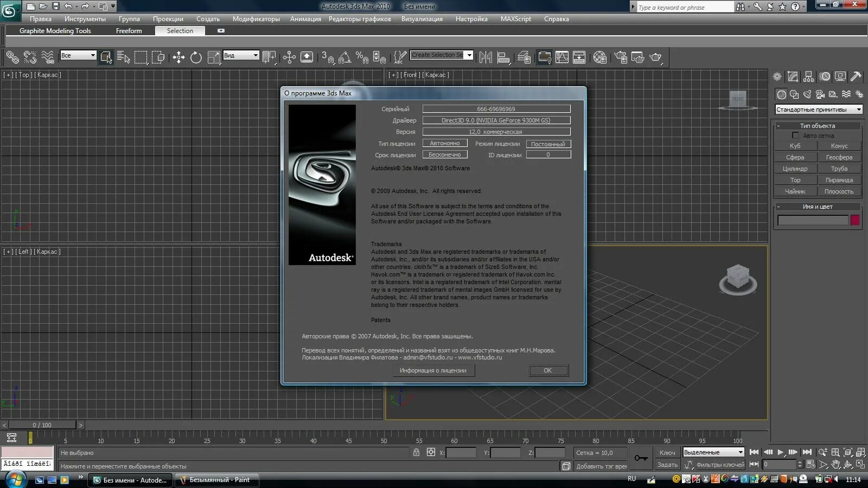Enable the Авто сетка checkbox

(796, 136)
